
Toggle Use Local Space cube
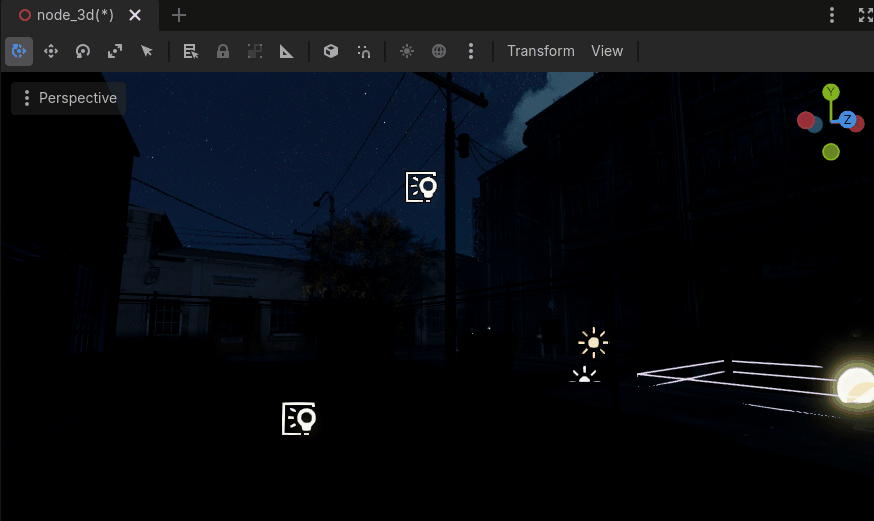click(x=331, y=51)
